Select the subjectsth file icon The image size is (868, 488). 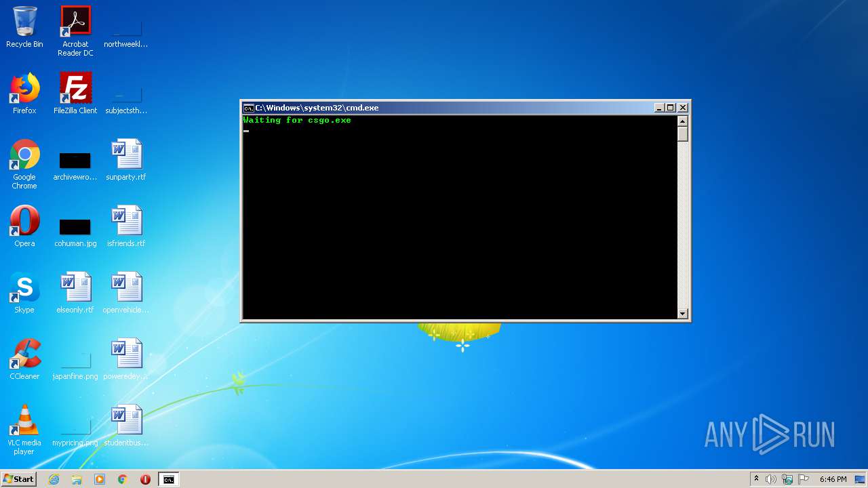[x=126, y=99]
